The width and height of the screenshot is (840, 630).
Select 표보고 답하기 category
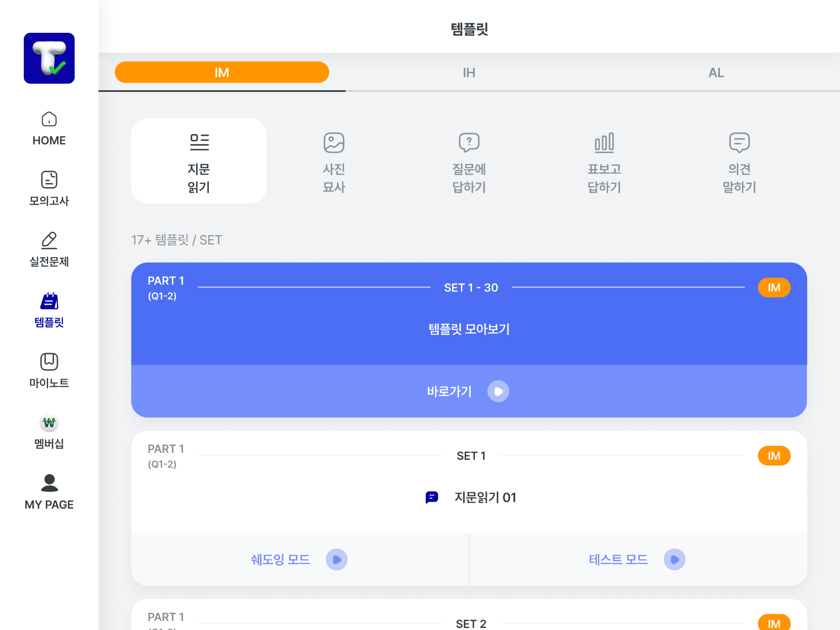(604, 161)
